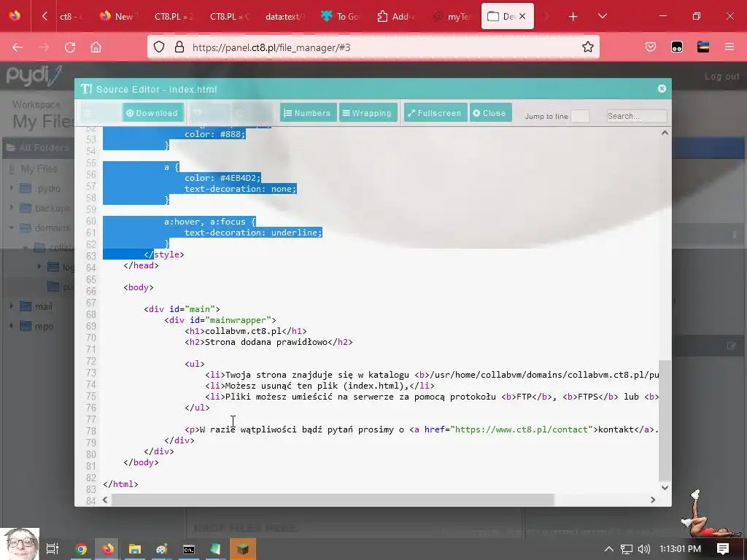This screenshot has width=747, height=560.
Task: Open Command Prompt from taskbar
Action: click(189, 549)
